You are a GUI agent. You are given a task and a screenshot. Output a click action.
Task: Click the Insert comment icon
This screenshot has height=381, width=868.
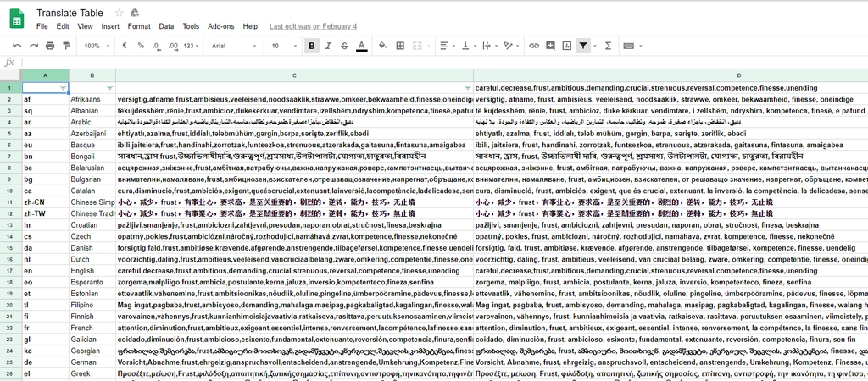click(550, 46)
